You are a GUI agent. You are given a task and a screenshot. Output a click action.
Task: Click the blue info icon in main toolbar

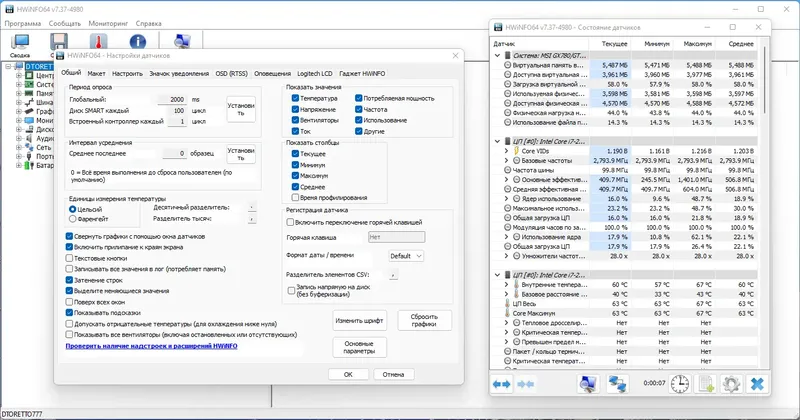137,42
